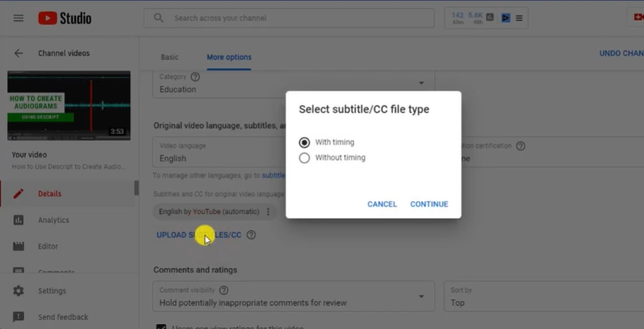Viewport: 644px width, 329px height.
Task: Click the YouTube Studio logo
Action: point(65,18)
